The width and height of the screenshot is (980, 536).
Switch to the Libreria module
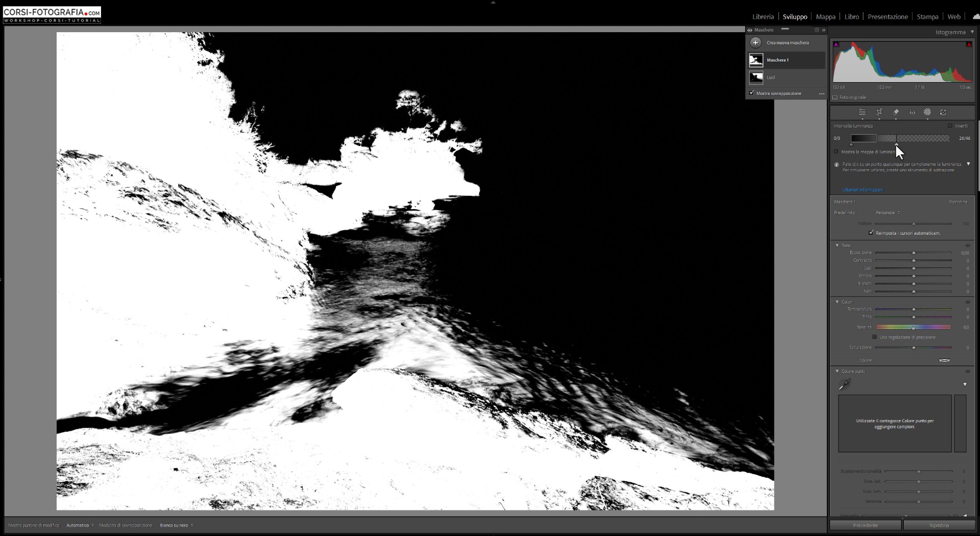coord(763,17)
